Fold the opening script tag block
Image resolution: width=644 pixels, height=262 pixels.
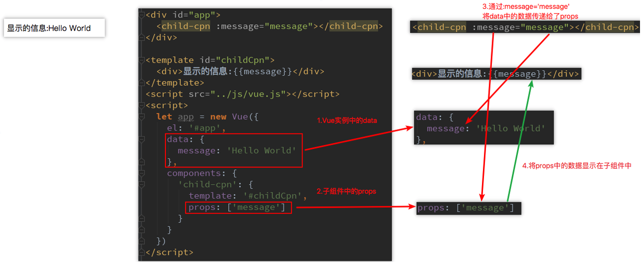(143, 106)
